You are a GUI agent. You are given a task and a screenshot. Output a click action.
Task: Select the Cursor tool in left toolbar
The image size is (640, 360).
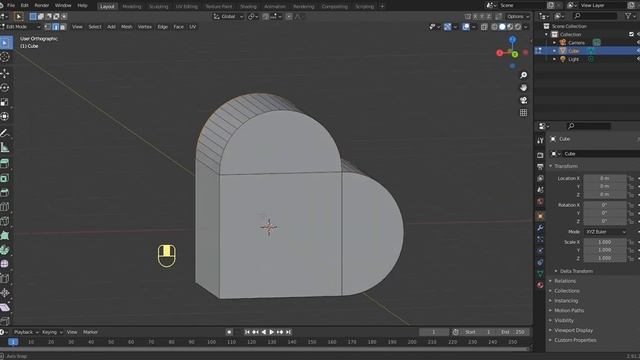point(5,57)
